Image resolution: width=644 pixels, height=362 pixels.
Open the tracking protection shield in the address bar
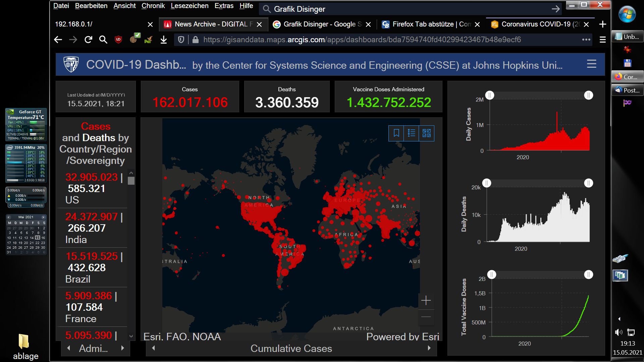(x=181, y=40)
